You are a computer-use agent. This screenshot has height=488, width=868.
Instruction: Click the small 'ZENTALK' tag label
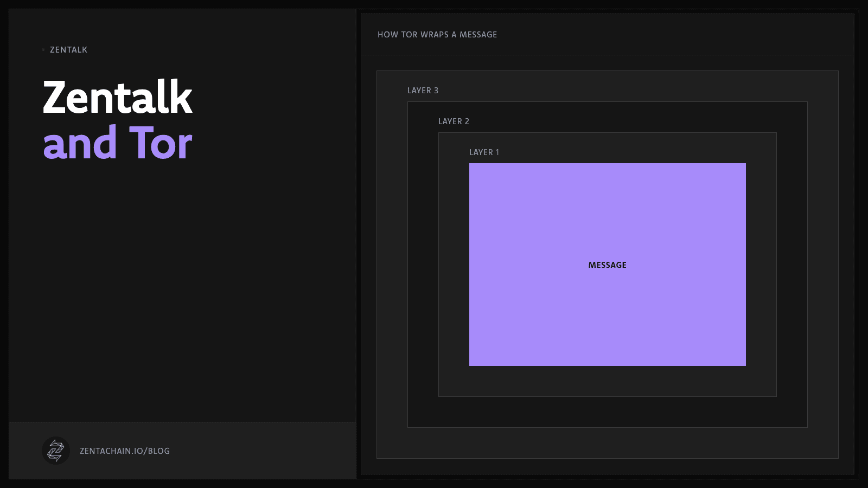(68, 50)
